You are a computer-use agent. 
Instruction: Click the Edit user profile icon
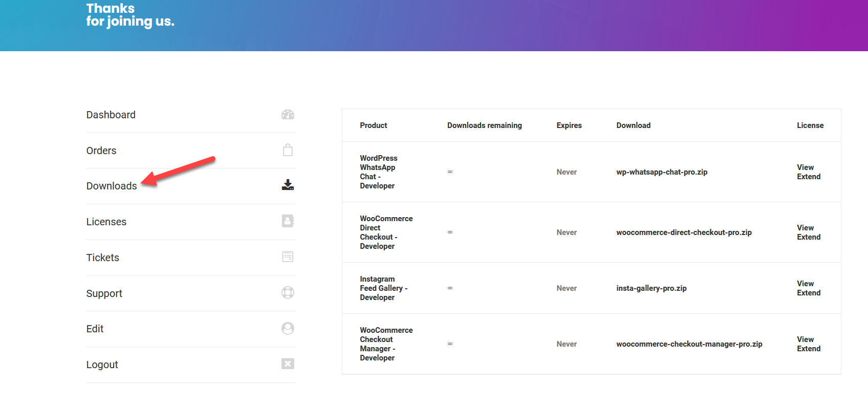(x=288, y=328)
